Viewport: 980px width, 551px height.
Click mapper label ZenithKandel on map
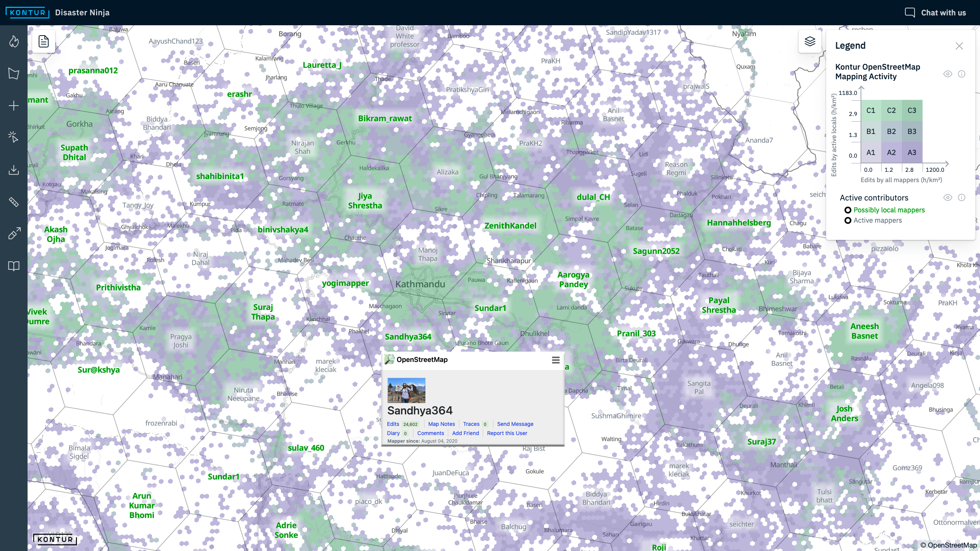coord(510,226)
